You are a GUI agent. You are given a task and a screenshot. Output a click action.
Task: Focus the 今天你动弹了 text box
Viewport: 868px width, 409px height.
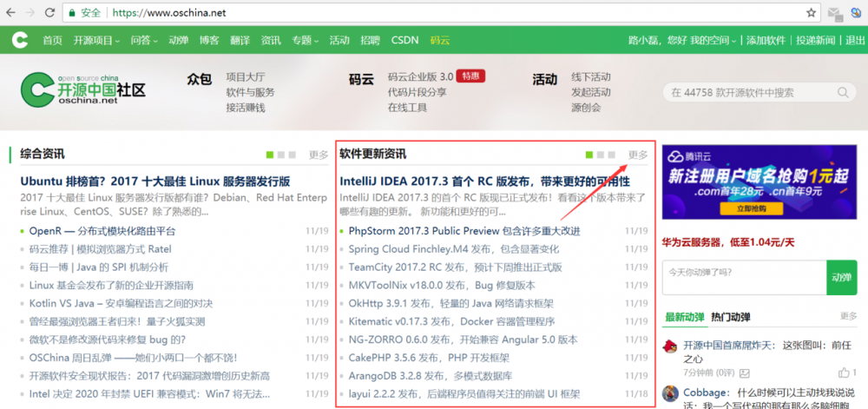tap(744, 277)
